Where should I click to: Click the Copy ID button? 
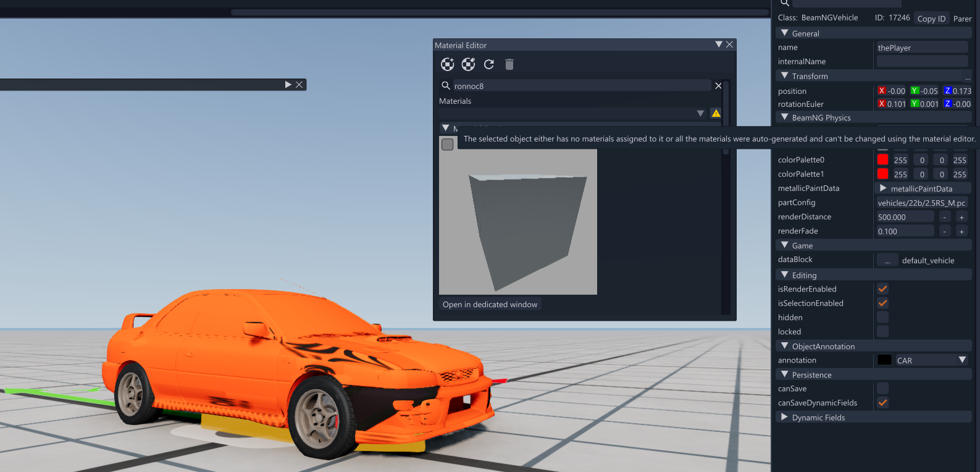[931, 19]
